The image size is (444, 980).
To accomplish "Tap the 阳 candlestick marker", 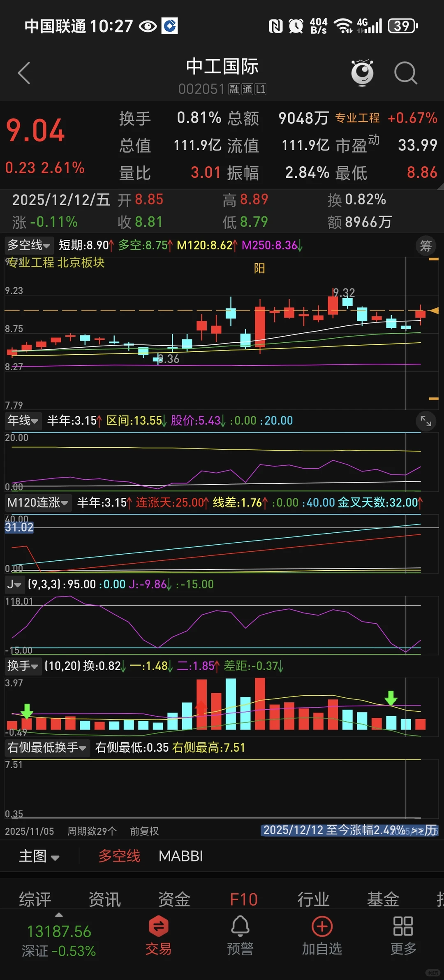I will [x=259, y=268].
